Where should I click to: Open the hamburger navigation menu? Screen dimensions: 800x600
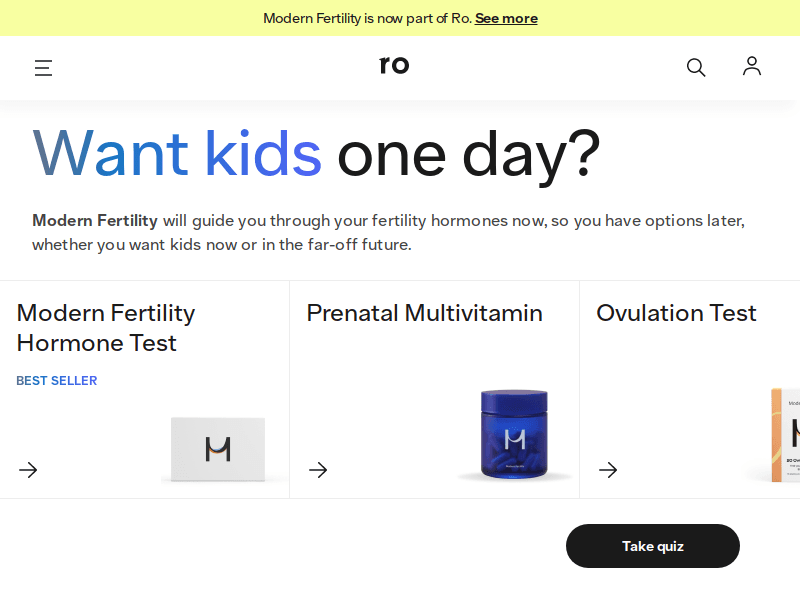(x=44, y=68)
